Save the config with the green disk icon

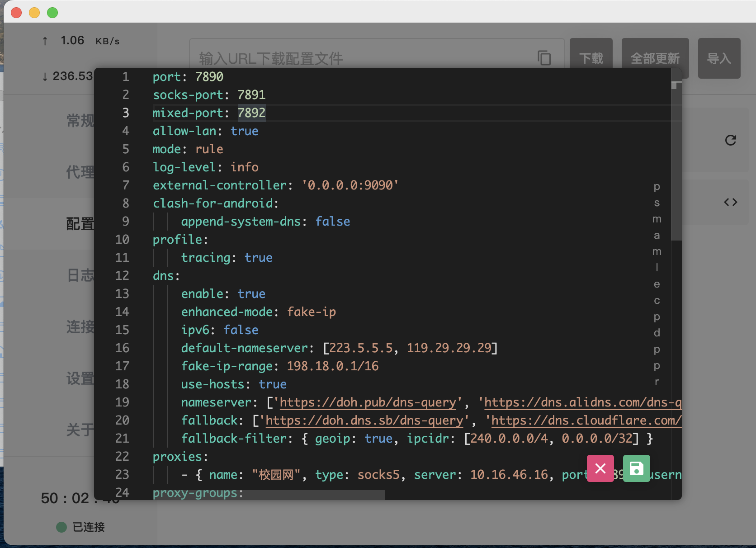(x=636, y=468)
